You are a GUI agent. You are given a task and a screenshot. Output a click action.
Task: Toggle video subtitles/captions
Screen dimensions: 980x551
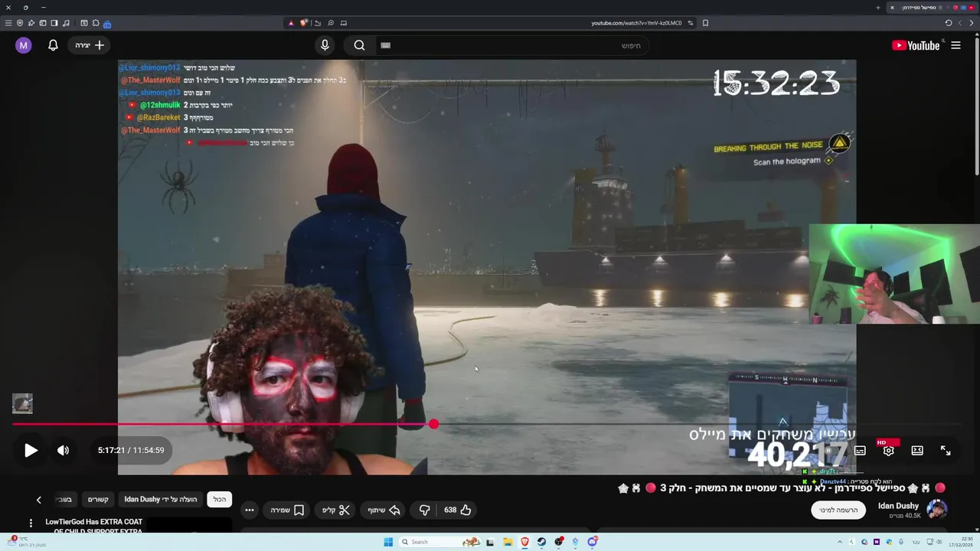click(x=860, y=451)
